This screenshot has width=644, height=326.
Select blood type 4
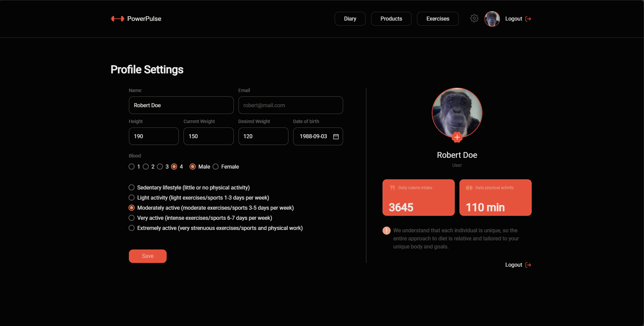coord(174,167)
